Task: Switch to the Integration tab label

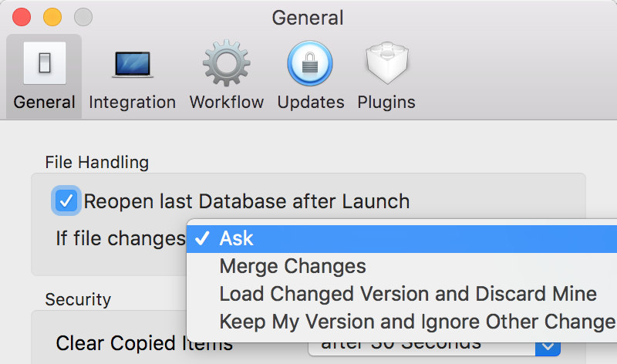Action: [132, 103]
